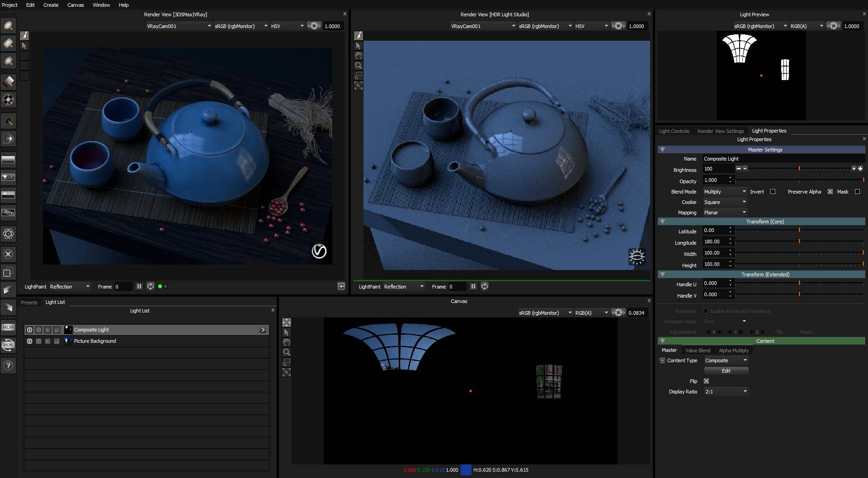
Task: Toggle lock for Composite Light
Action: click(57, 330)
